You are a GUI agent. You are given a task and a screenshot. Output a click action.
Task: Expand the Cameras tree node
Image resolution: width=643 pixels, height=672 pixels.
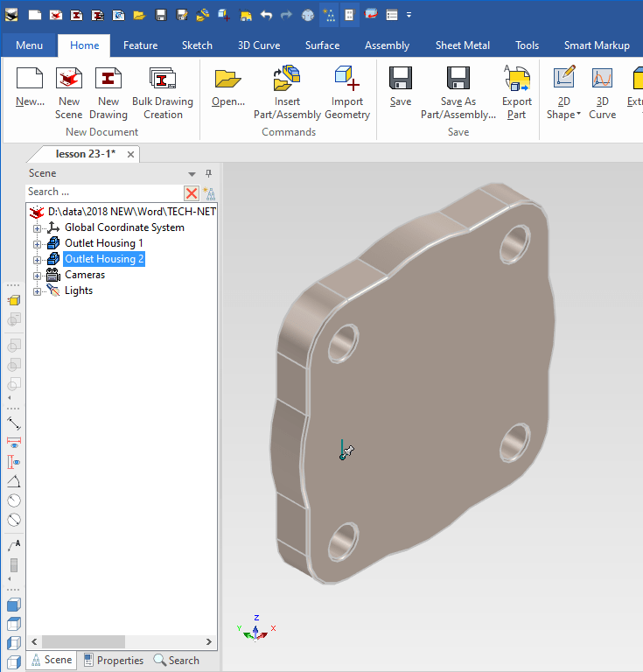pos(38,276)
